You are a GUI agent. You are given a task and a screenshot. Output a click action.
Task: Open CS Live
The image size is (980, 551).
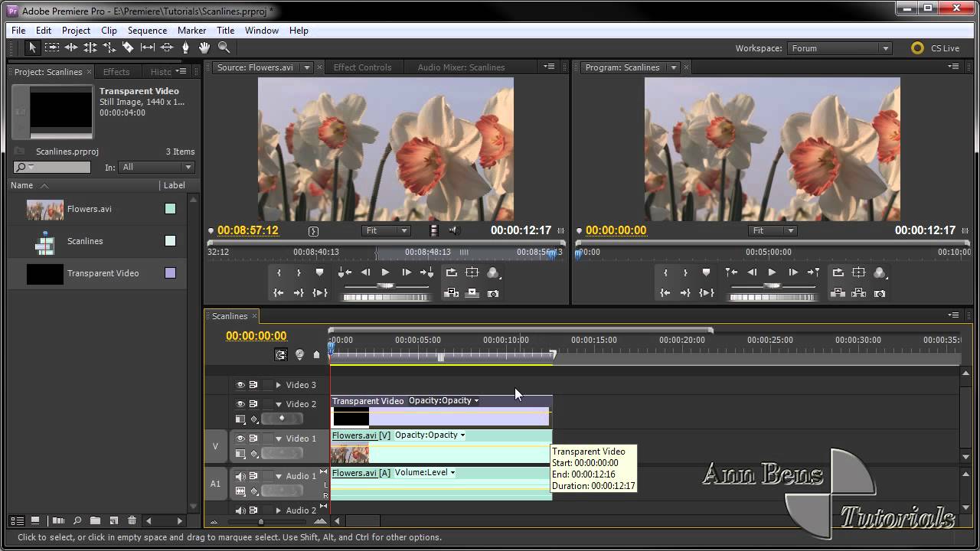pyautogui.click(x=936, y=48)
